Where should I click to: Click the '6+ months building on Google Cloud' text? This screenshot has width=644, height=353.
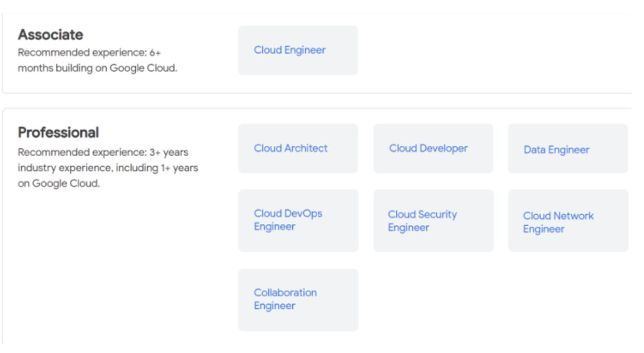(x=98, y=60)
